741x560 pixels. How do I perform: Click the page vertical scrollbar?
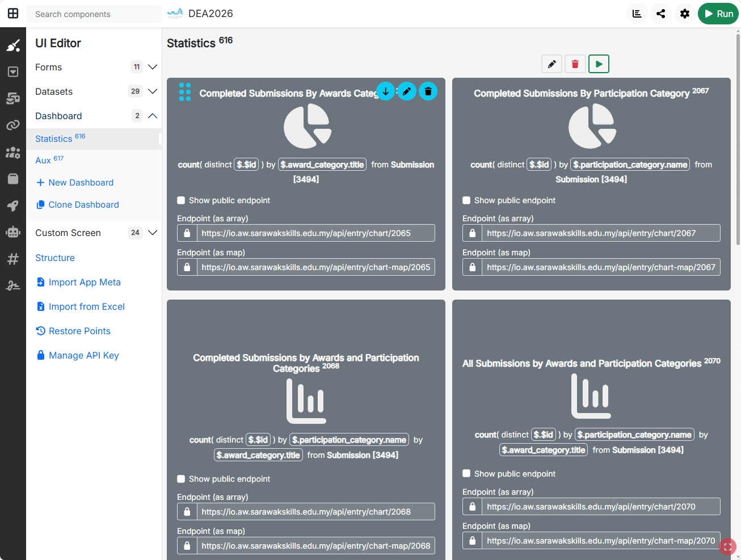tap(738, 139)
